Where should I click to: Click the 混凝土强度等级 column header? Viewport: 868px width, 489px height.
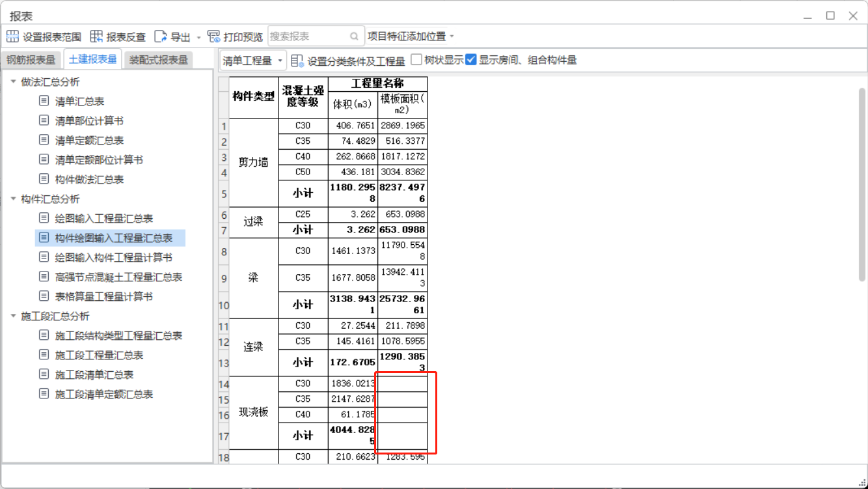pyautogui.click(x=303, y=97)
